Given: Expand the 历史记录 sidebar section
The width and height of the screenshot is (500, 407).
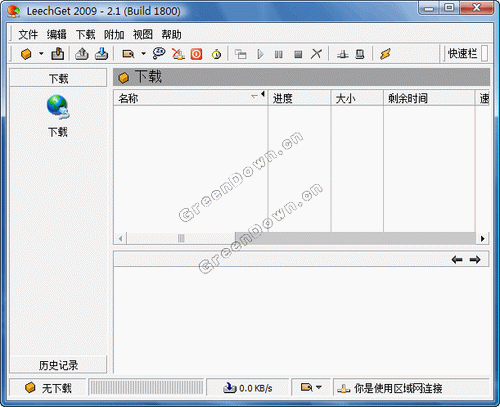Looking at the screenshot, I should point(58,365).
